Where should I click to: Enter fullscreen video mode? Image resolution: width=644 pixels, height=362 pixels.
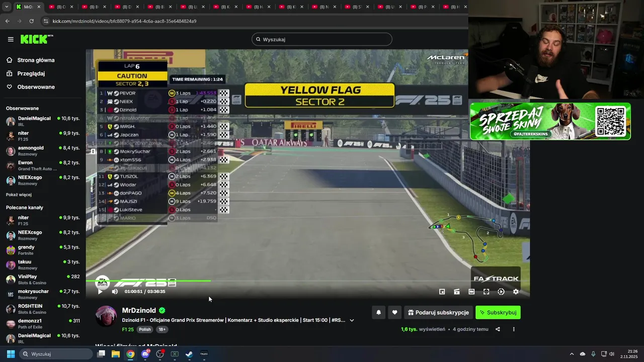pyautogui.click(x=486, y=292)
